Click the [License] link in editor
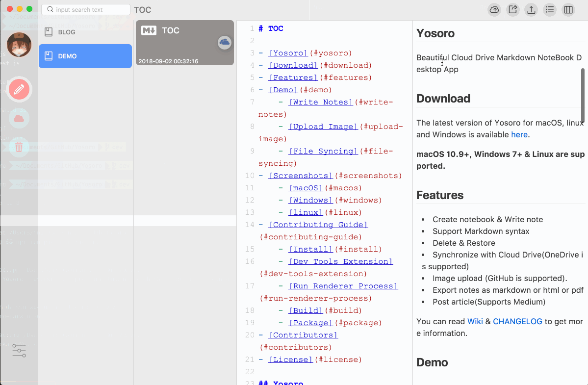The height and width of the screenshot is (385, 588). coord(291,359)
